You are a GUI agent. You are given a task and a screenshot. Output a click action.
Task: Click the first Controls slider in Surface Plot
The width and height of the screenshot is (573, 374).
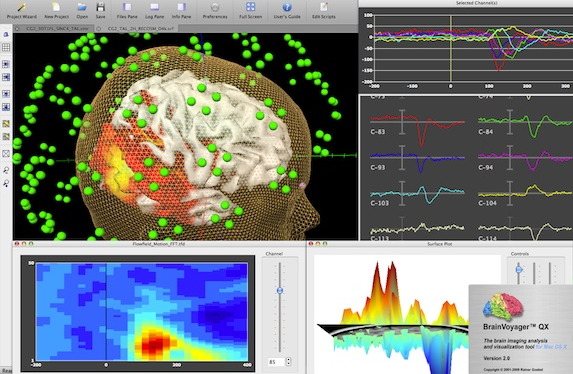[519, 270]
